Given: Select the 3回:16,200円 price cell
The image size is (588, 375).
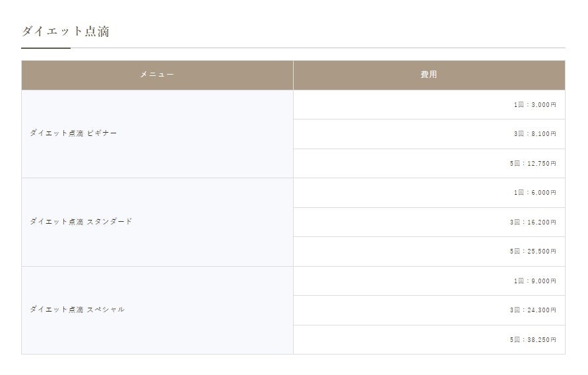Looking at the screenshot, I should coord(429,222).
